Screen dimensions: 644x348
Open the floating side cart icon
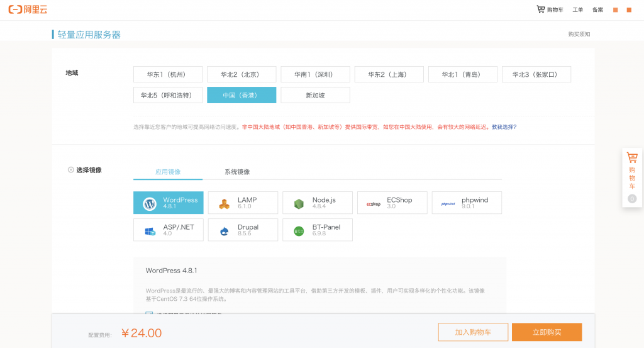632,157
